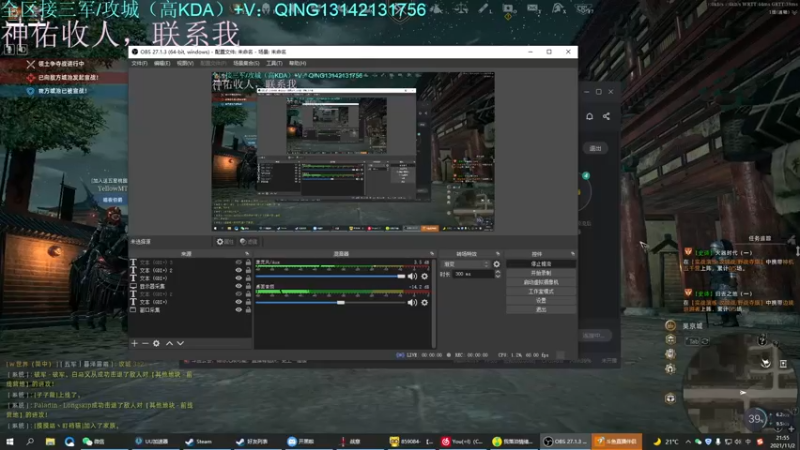This screenshot has height=450, width=800.
Task: Toggle visibility eye of 窗口采集 source
Action: pos(238,310)
